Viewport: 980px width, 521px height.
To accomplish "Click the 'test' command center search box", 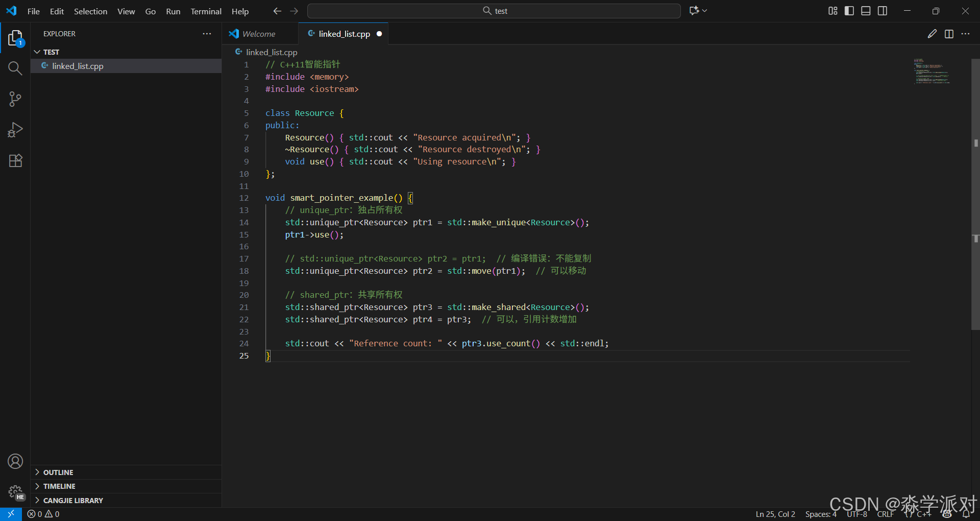I will coord(494,11).
